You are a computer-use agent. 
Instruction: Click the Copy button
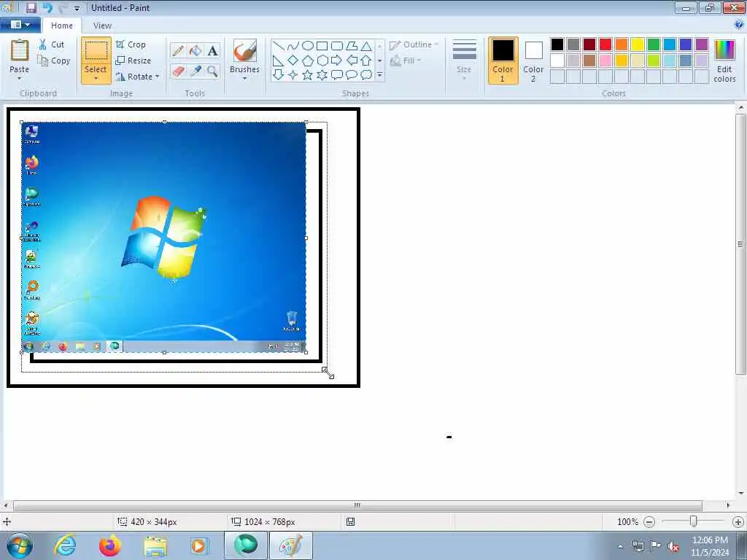(x=54, y=61)
